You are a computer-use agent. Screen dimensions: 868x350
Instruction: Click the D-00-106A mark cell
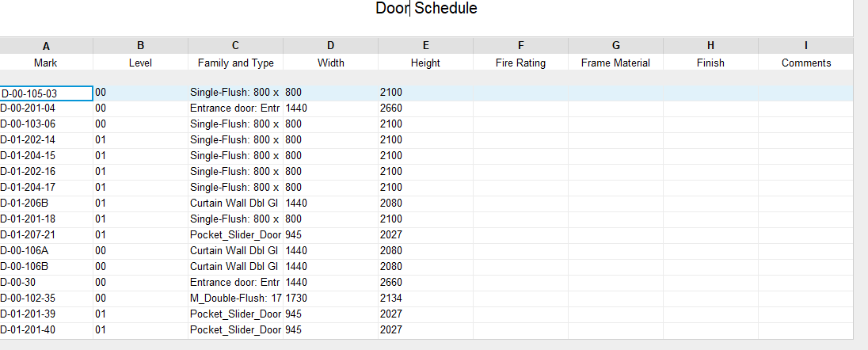(46, 251)
